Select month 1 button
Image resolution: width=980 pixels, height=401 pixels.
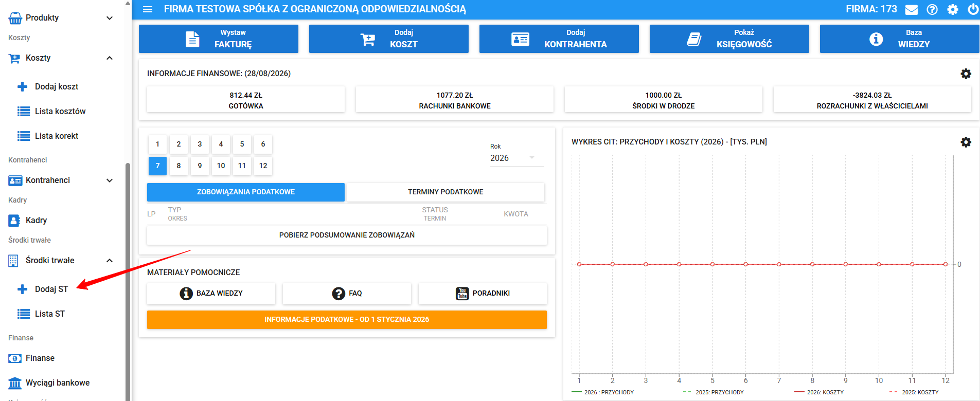[157, 144]
